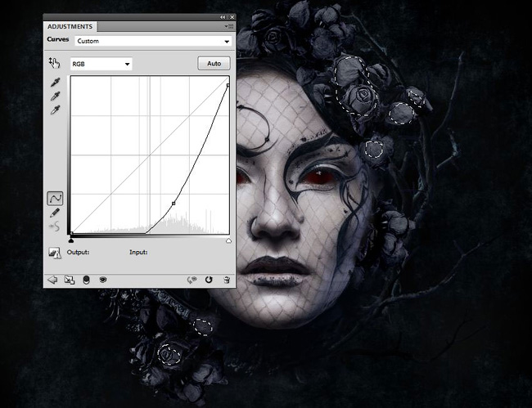
Task: Switch to the ADJUSTMENTS tab
Action: [70, 26]
